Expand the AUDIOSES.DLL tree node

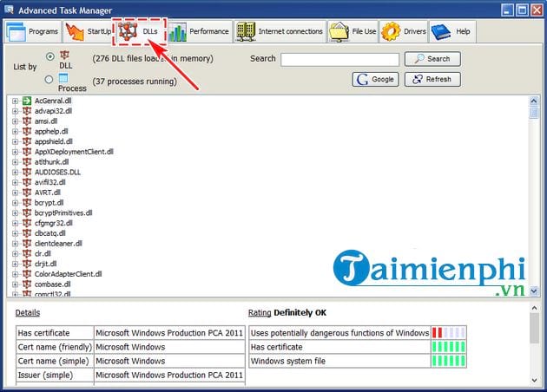[x=15, y=172]
